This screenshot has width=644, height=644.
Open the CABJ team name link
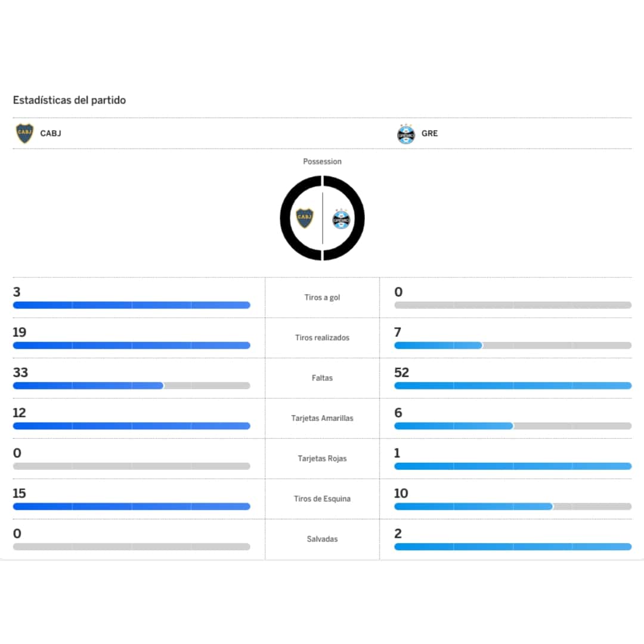click(51, 134)
